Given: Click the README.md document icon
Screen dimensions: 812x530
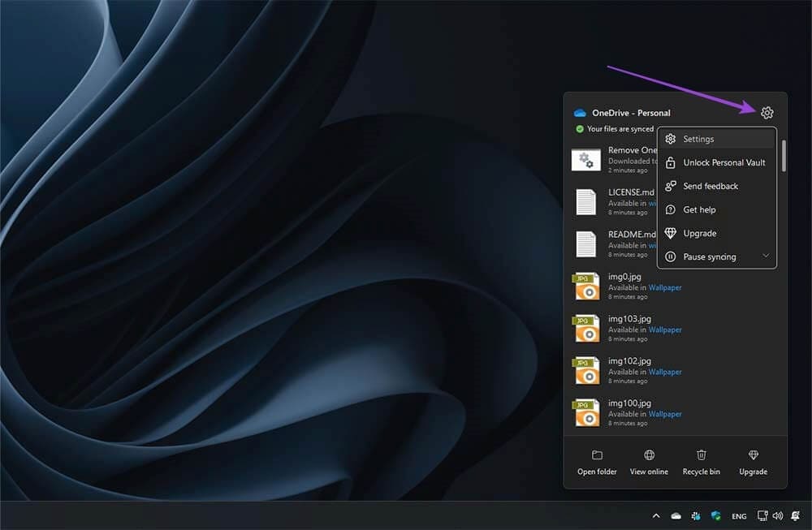Looking at the screenshot, I should point(586,243).
